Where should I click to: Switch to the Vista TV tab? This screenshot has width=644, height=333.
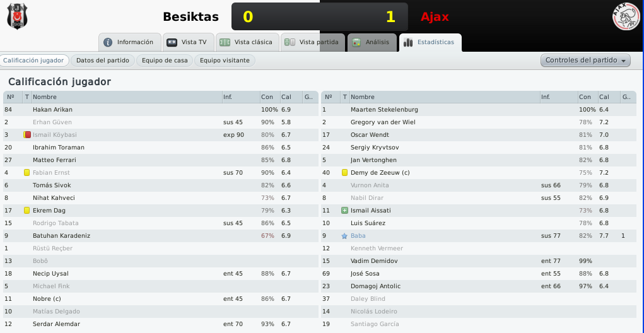pyautogui.click(x=189, y=42)
